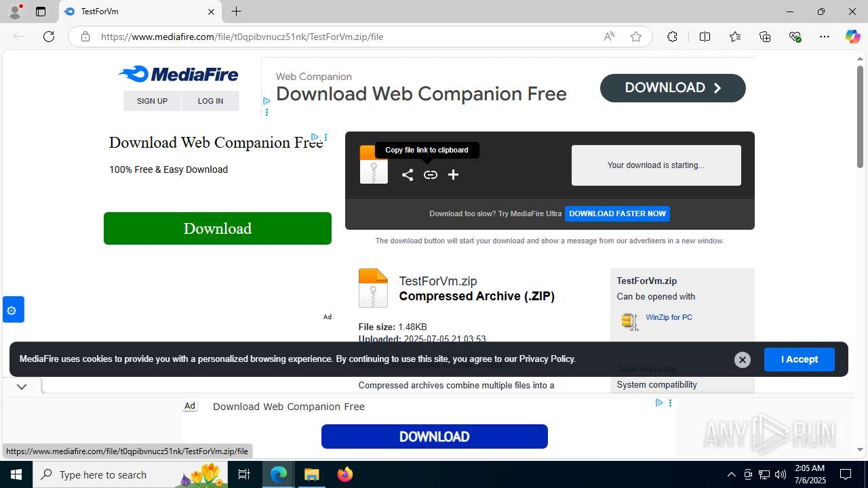Click the address bar URL

(x=242, y=37)
